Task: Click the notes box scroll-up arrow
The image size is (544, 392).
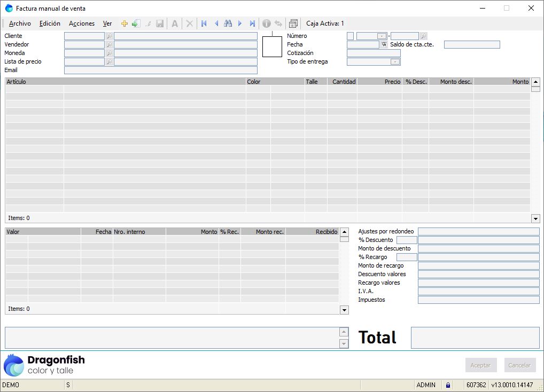Action: click(344, 332)
